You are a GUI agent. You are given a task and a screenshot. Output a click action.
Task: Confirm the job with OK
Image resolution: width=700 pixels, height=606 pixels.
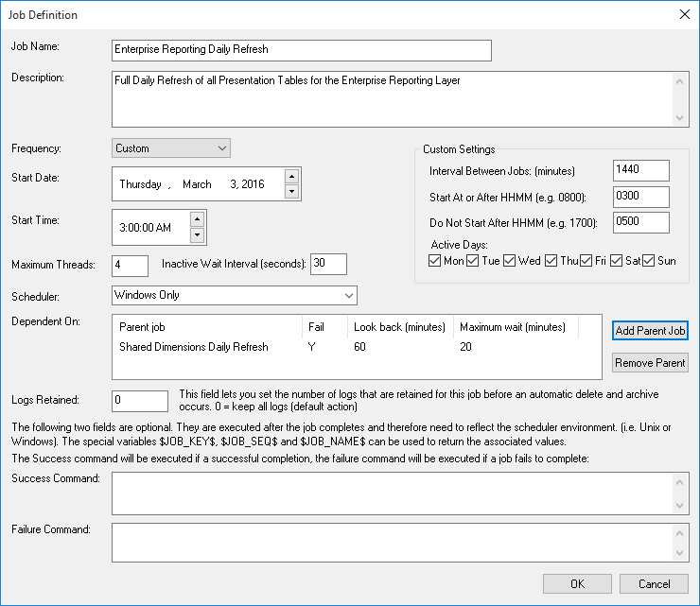[577, 584]
